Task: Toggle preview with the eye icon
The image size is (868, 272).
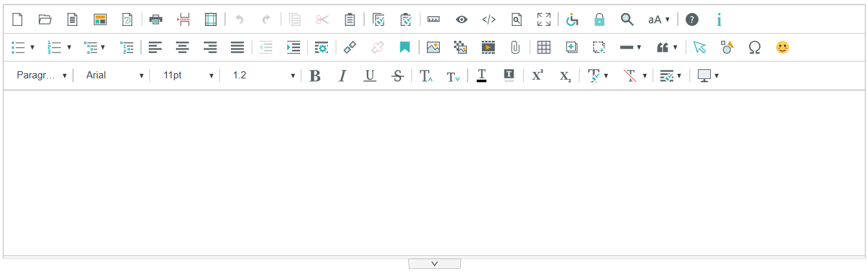Action: pos(461,19)
